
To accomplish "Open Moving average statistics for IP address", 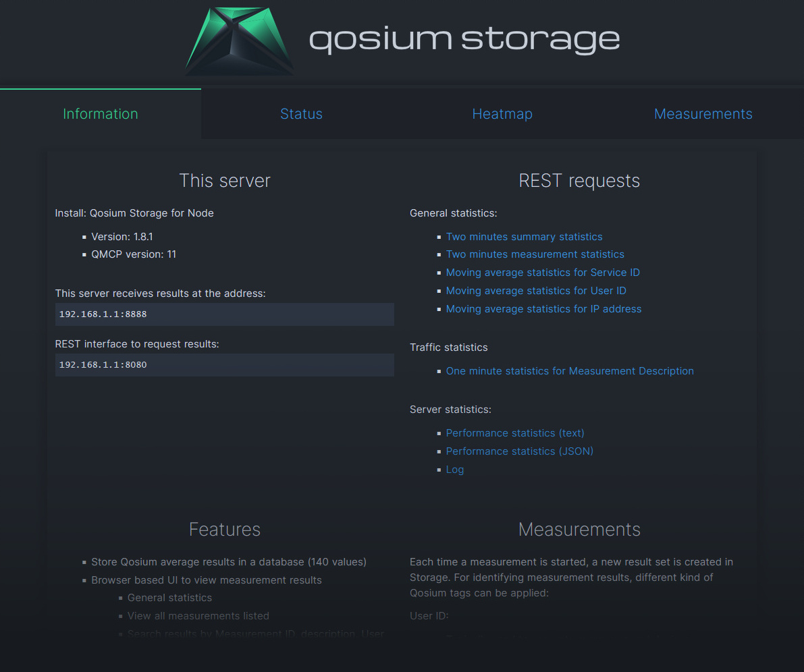I will pos(543,309).
